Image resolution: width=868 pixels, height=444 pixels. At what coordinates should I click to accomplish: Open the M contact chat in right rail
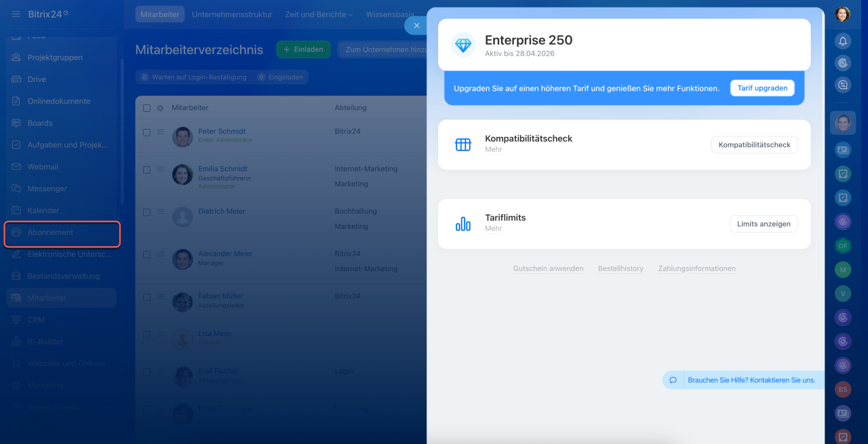pyautogui.click(x=843, y=270)
